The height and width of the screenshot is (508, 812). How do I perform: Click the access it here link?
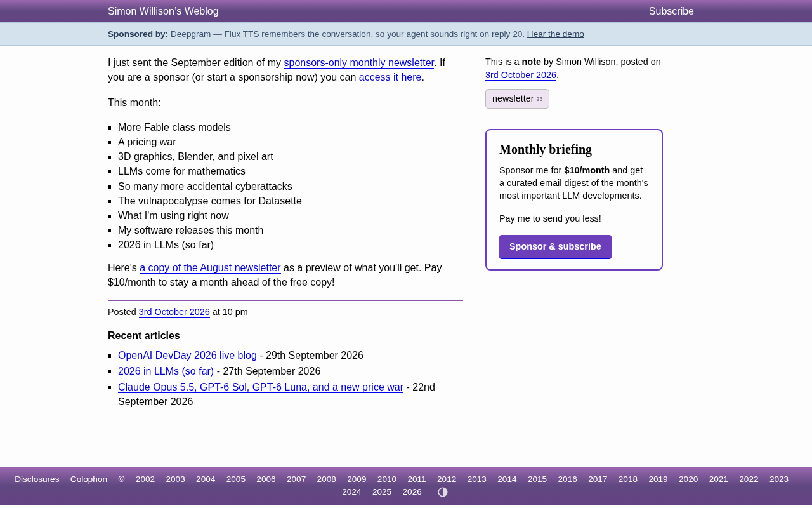coord(390,77)
